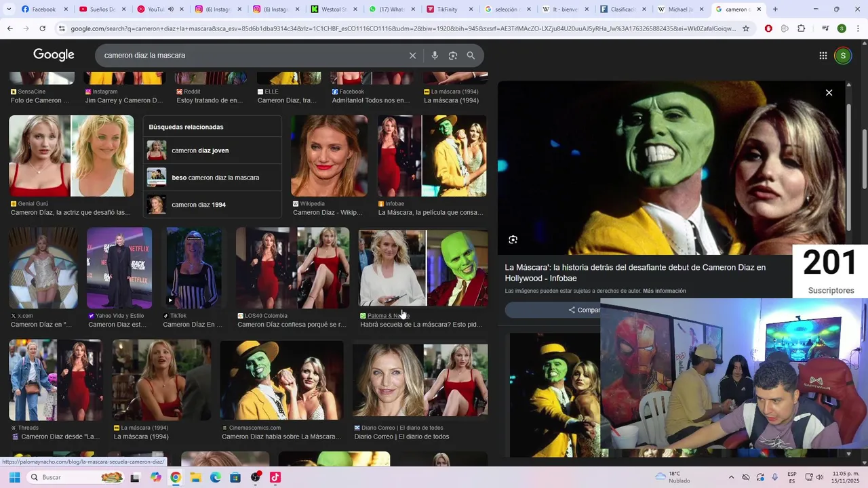Select related search cameron diaz joven
Viewport: 868px width, 488px height.
coord(212,150)
